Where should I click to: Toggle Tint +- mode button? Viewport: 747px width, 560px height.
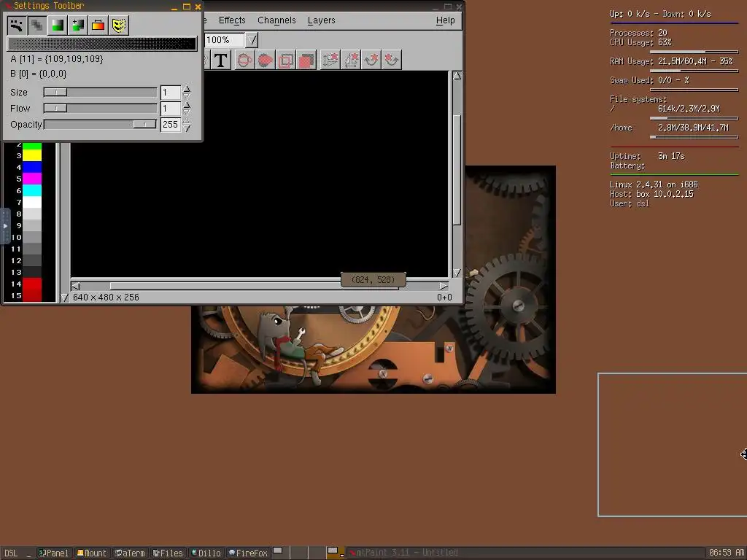click(77, 26)
